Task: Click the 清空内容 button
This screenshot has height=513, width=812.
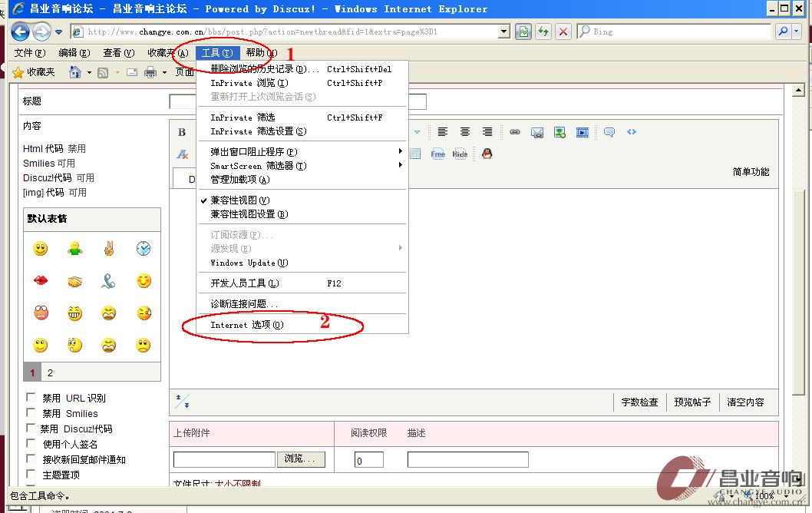Action: 745,402
